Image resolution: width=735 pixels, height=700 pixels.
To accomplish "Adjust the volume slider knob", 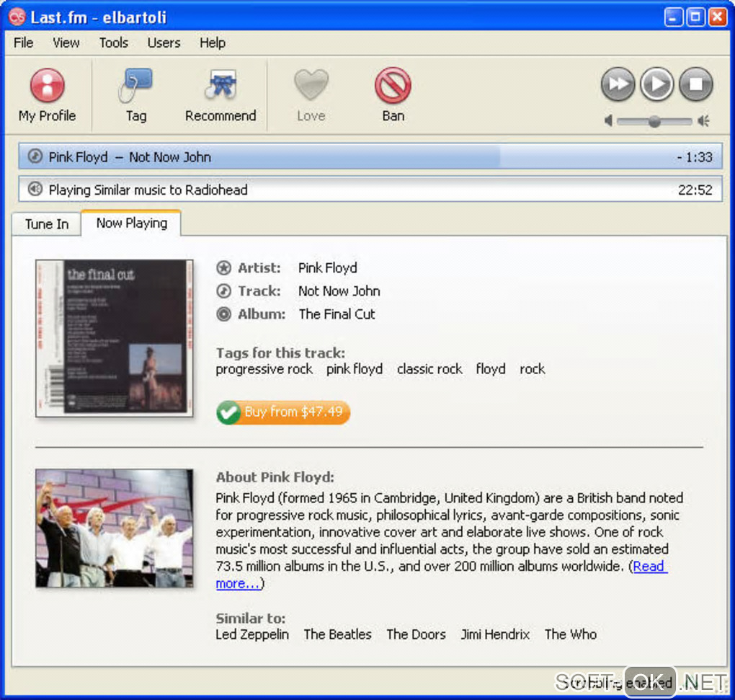I will 655,121.
